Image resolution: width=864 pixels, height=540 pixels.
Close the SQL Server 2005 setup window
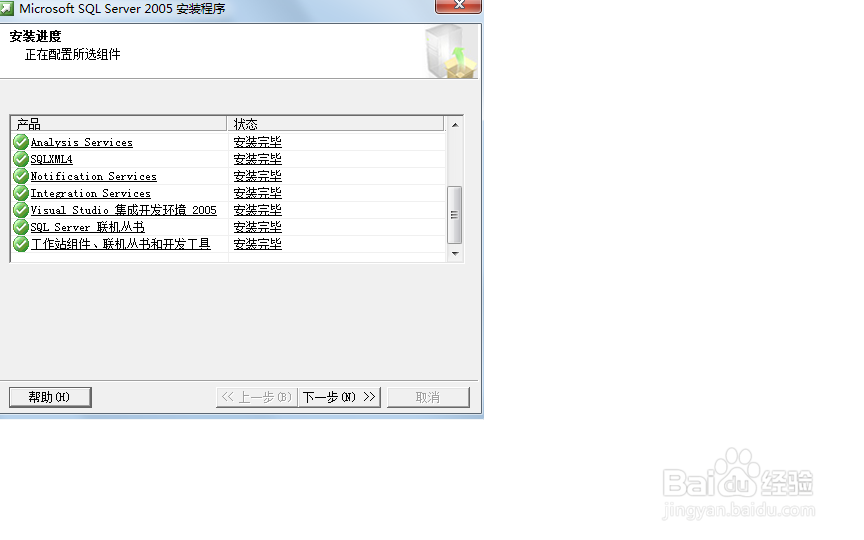[458, 6]
